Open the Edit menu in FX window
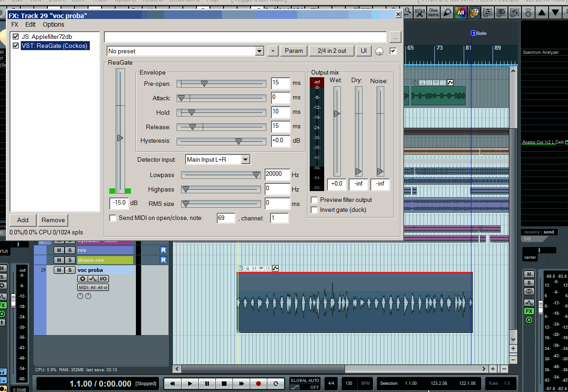This screenshot has height=392, width=568. (30, 24)
